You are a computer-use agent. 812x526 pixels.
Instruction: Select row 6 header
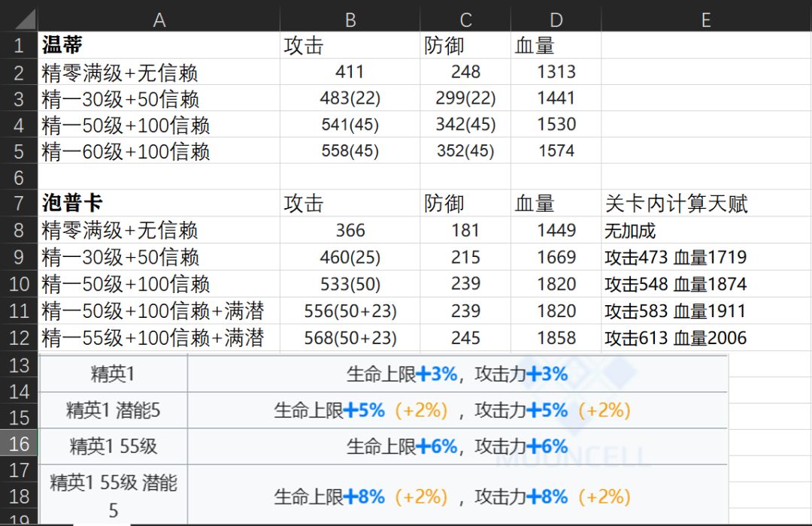[x=19, y=177]
